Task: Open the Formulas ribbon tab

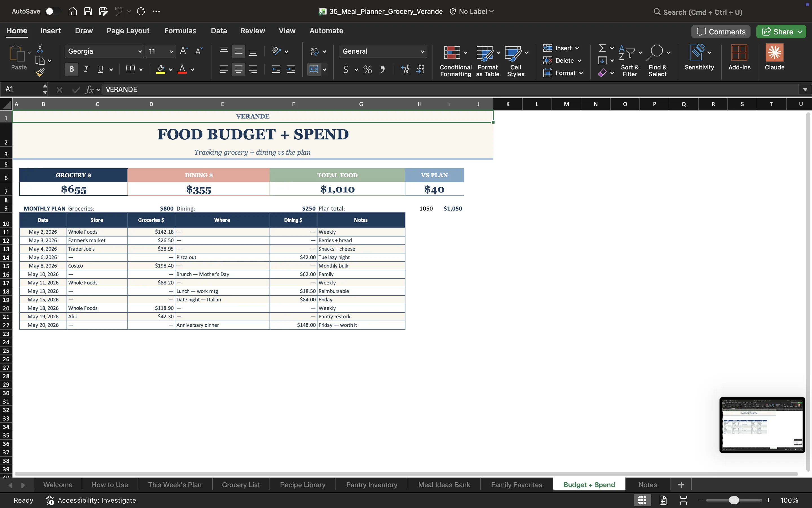Action: point(180,30)
